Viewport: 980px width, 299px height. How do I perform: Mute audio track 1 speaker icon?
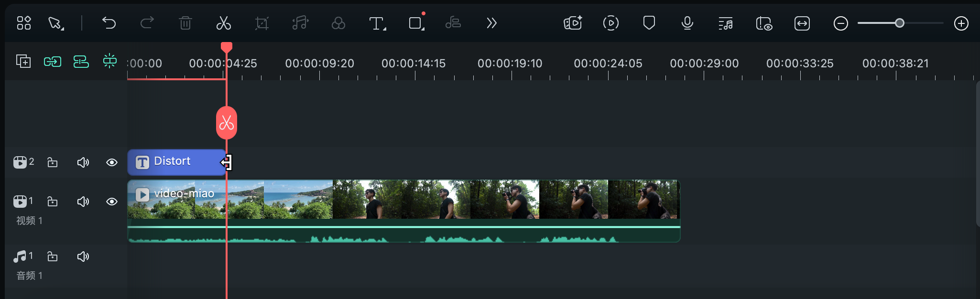[x=83, y=256]
